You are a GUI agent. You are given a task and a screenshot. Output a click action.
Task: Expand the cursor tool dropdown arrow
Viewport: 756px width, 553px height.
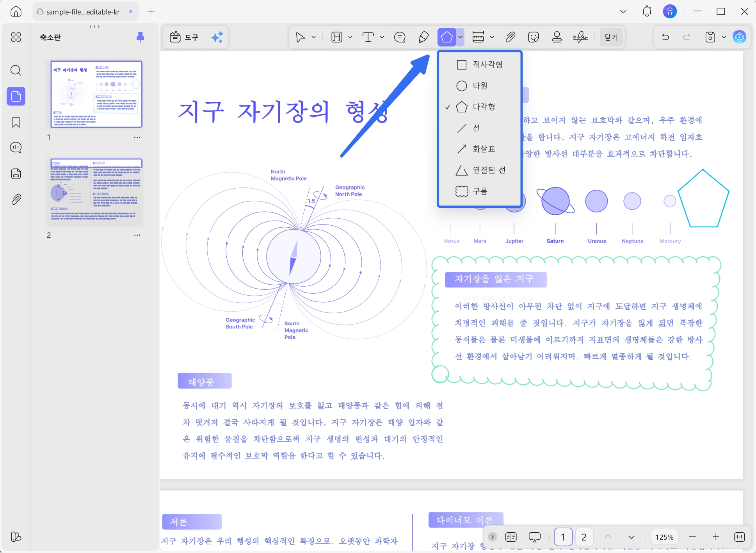pyautogui.click(x=313, y=37)
